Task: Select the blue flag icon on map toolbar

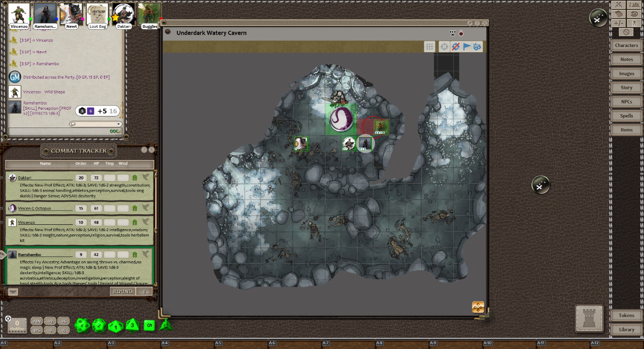Action: 466,47
